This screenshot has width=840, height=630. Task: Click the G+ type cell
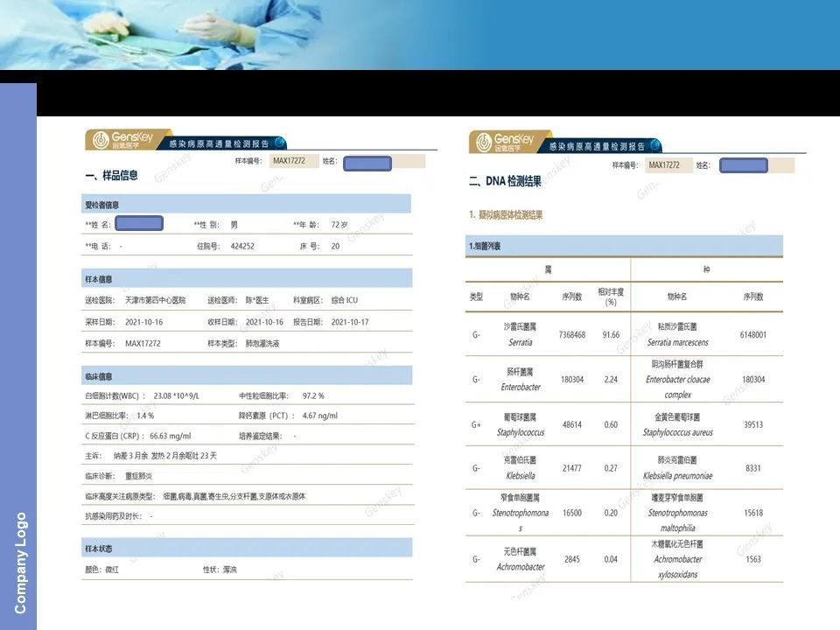click(476, 425)
